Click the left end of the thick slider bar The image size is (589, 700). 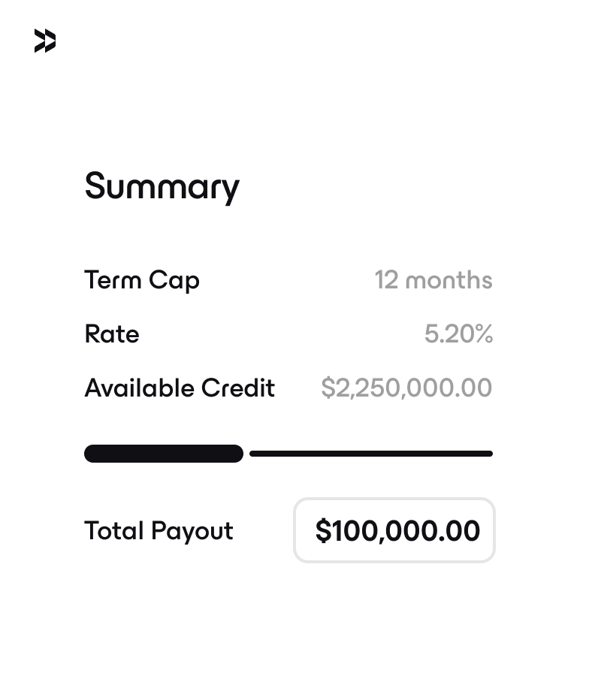90,454
